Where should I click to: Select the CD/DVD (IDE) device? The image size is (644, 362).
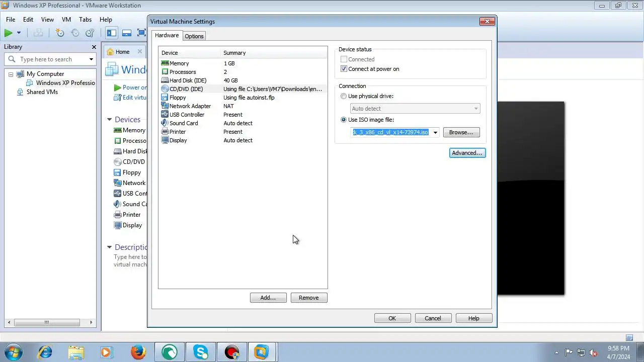243,89
